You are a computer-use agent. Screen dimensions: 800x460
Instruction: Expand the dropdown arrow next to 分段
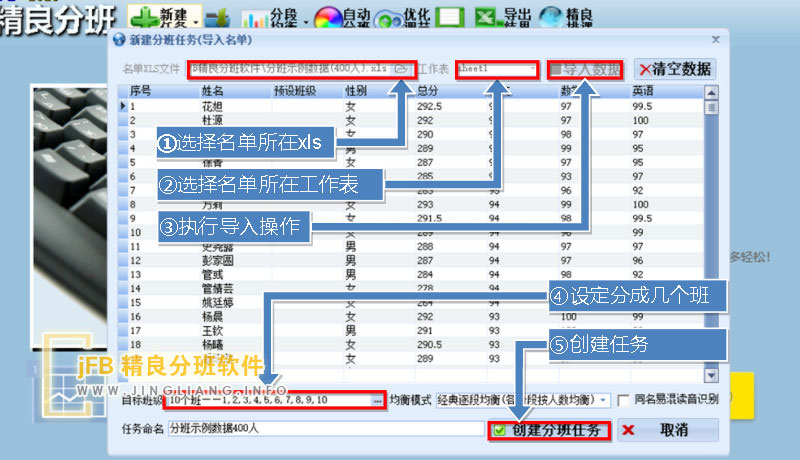306,22
